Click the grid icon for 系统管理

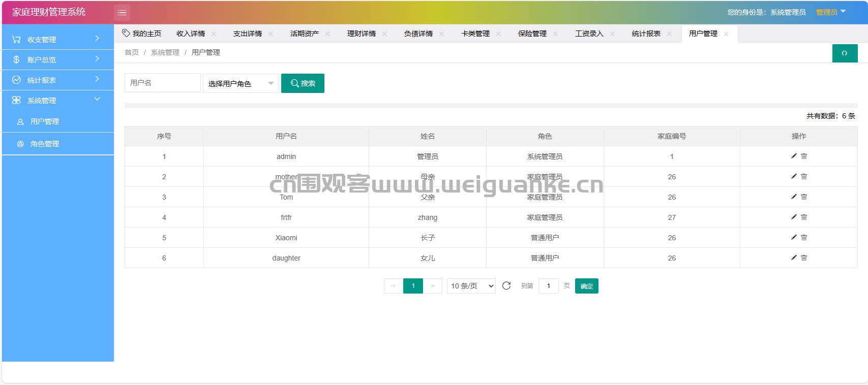tap(16, 100)
